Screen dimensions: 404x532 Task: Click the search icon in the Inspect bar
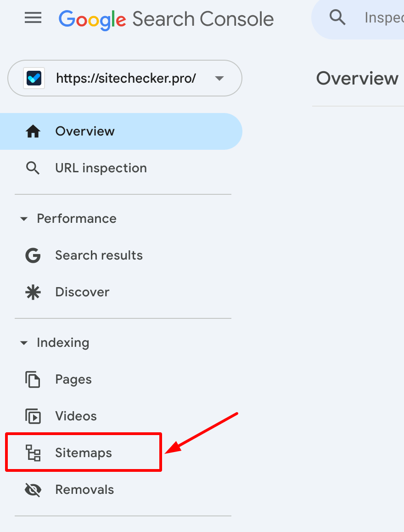[337, 17]
